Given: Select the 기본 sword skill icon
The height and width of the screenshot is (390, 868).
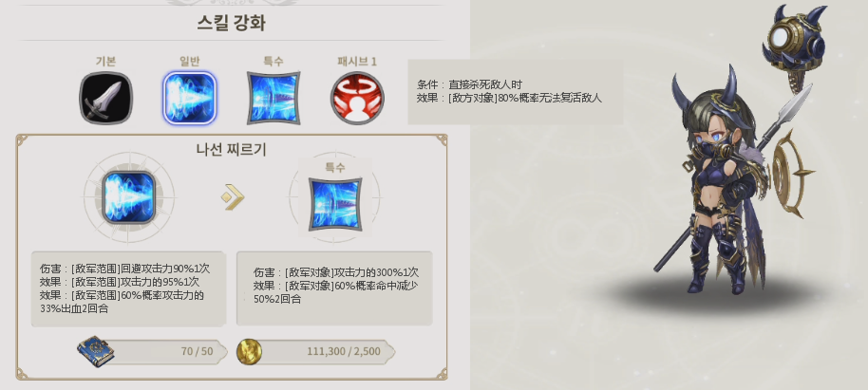Looking at the screenshot, I should 105,98.
